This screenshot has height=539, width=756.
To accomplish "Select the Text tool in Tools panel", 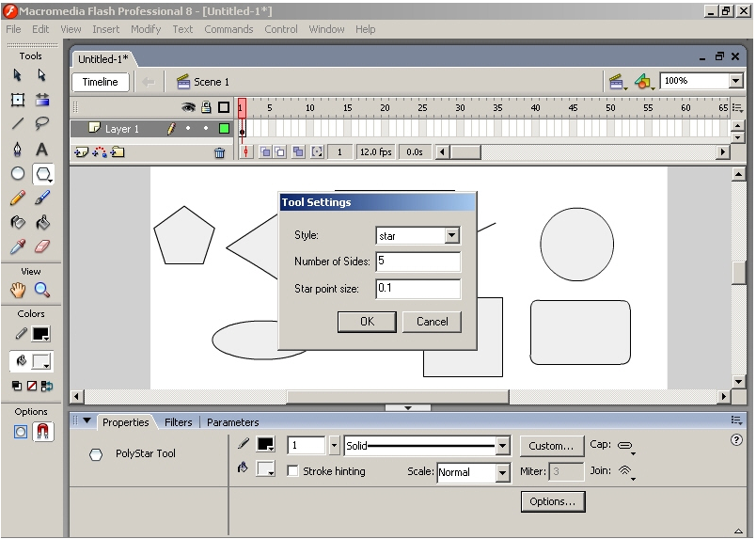I will [x=42, y=149].
